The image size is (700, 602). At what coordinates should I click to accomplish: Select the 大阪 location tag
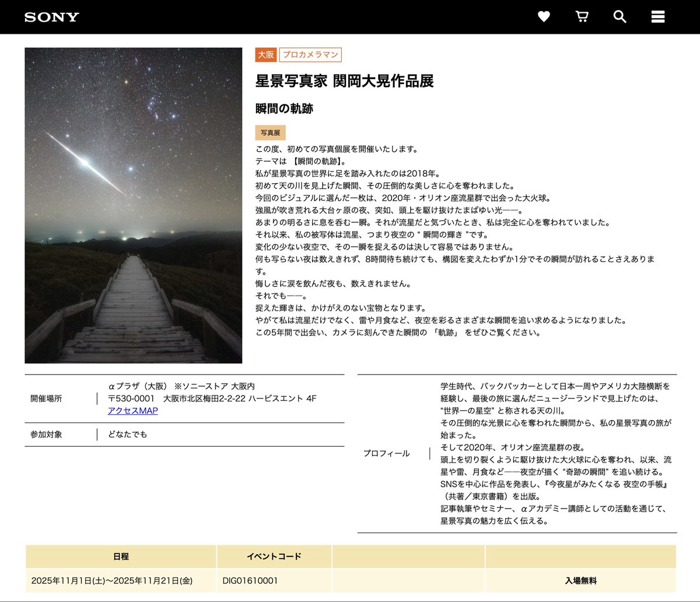point(266,55)
